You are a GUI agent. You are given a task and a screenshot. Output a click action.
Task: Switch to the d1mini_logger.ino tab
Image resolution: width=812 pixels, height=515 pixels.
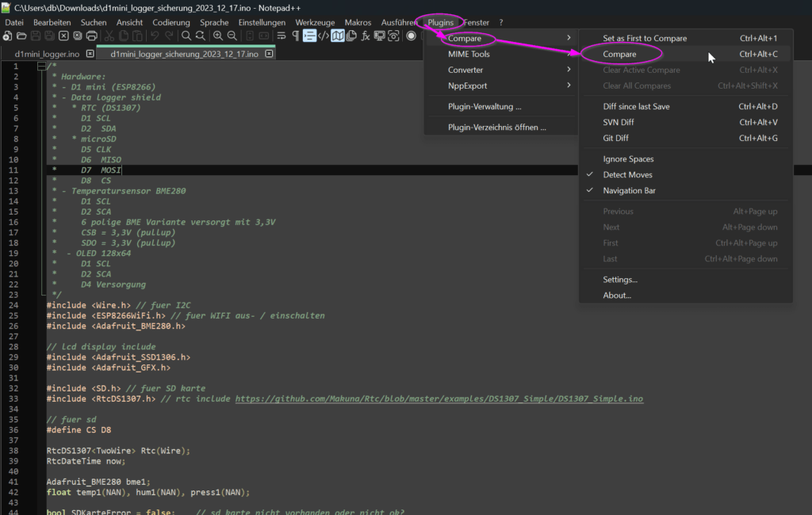coord(47,54)
